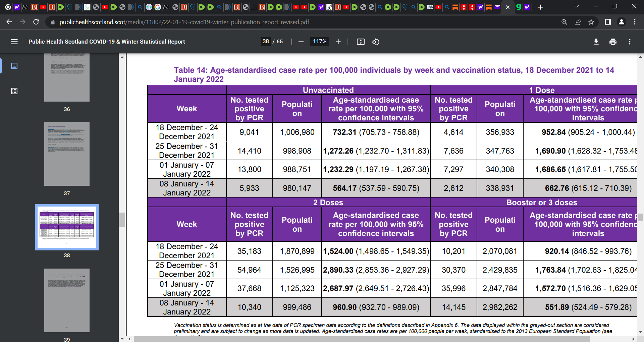Switch to the Google tab
Viewport: 644px width, 342px height.
point(157,7)
